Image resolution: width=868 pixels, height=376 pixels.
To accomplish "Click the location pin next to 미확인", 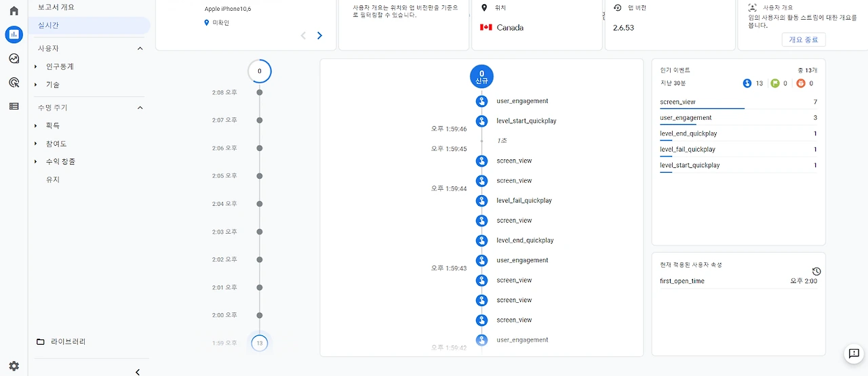I will point(207,23).
